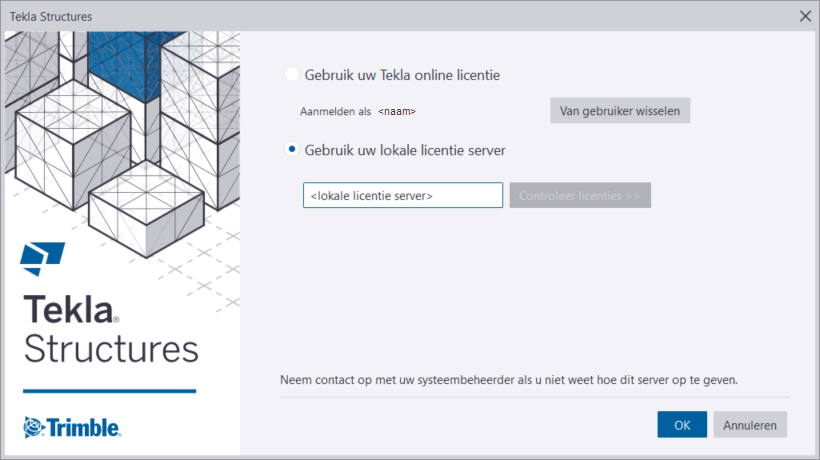Screen dimensions: 820x460
Task: Click the 'Van gebruiker wisselen' button
Action: [620, 111]
